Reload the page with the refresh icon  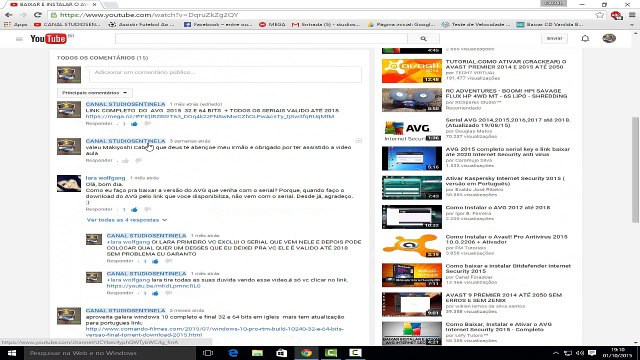(37, 15)
